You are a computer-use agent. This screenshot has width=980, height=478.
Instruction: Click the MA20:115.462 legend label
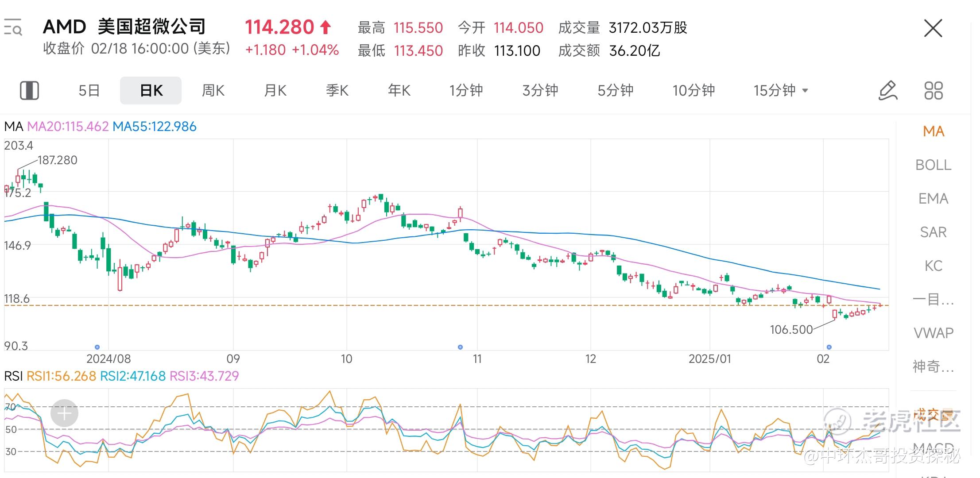pyautogui.click(x=68, y=127)
